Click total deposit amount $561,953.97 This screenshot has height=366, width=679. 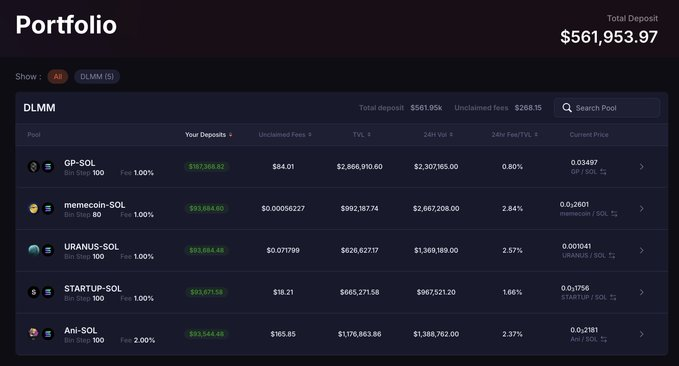tap(609, 37)
